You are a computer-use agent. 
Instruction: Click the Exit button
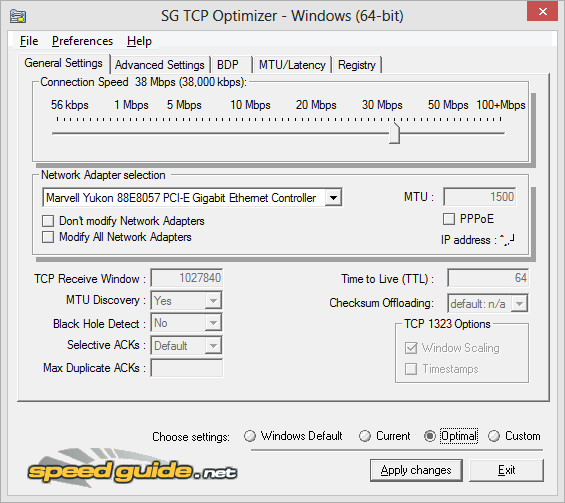tap(506, 470)
